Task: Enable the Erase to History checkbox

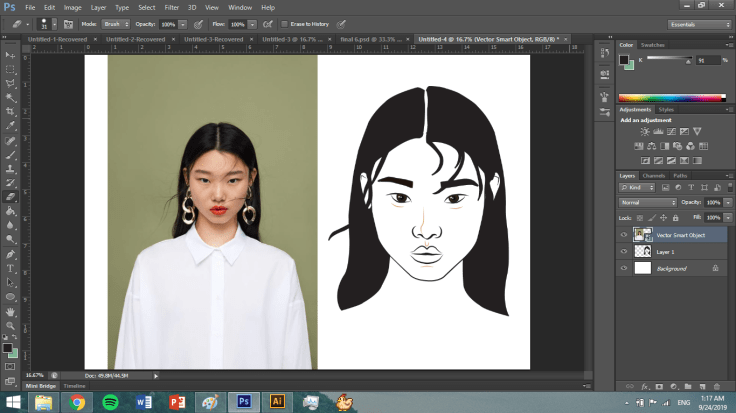Action: point(283,23)
